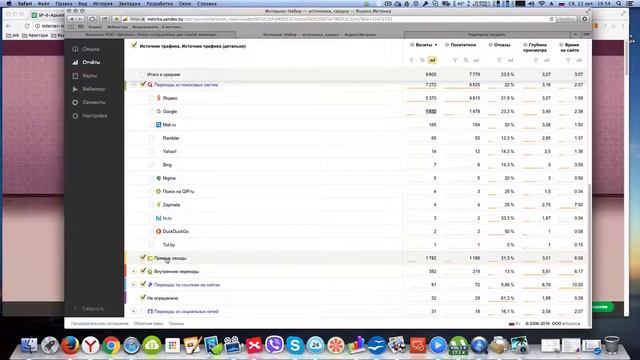Screen dimensions: 640x360
Task: Click the chart icon under Время на сайте
Action: [x=579, y=60]
